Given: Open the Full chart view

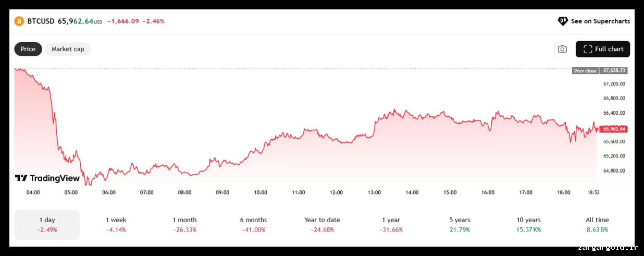Looking at the screenshot, I should click(603, 49).
